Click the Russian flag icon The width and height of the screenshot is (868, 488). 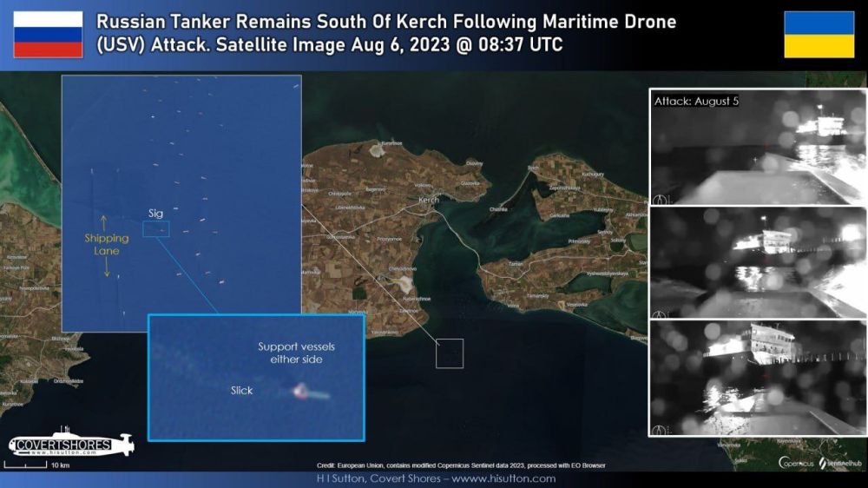tap(49, 34)
